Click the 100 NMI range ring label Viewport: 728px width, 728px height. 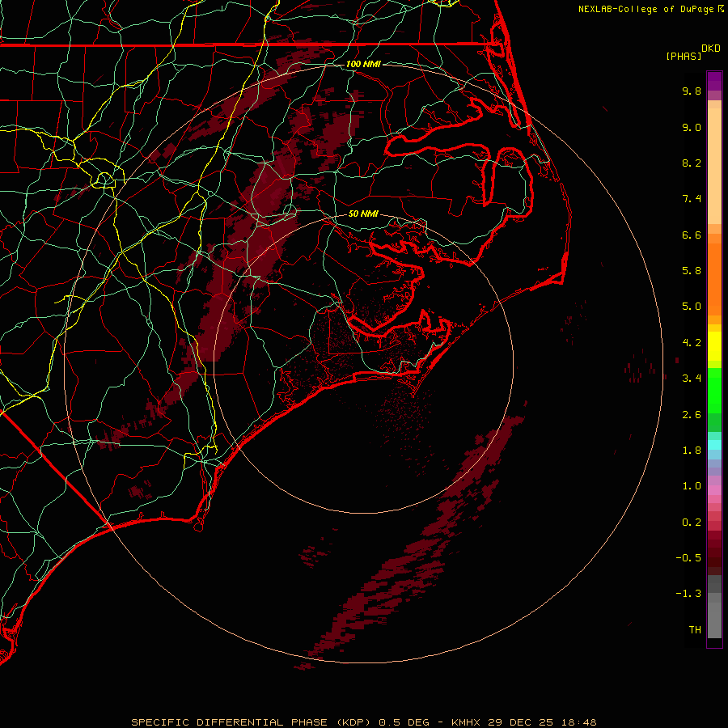[x=363, y=64]
